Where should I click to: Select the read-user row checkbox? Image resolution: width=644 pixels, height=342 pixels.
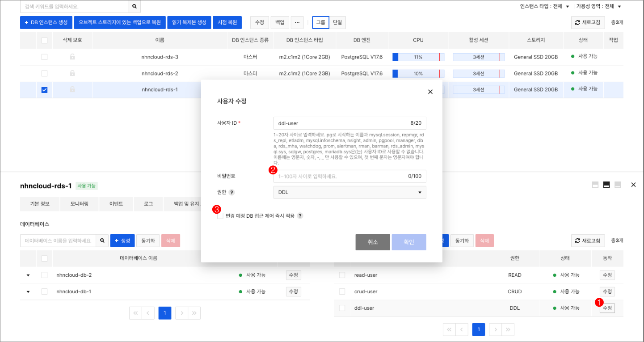click(342, 275)
